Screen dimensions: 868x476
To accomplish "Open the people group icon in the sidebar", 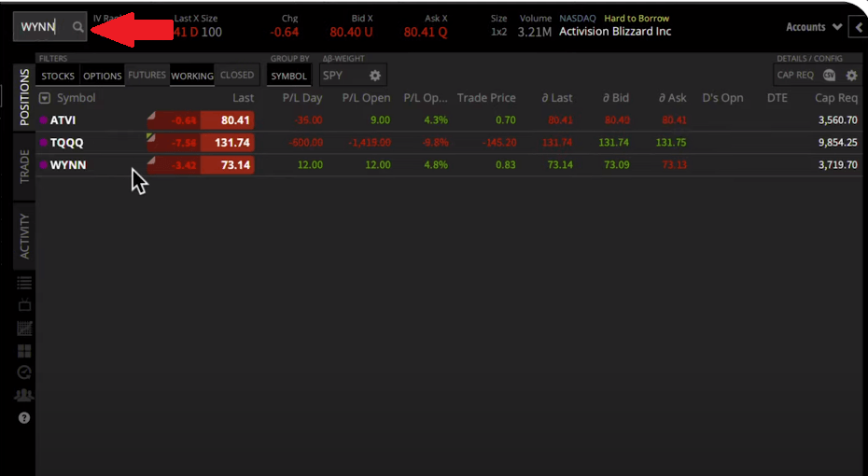I will click(24, 396).
